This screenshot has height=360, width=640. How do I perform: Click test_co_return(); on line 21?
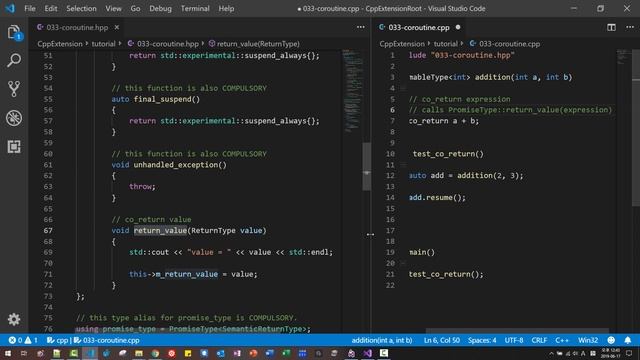(x=446, y=274)
